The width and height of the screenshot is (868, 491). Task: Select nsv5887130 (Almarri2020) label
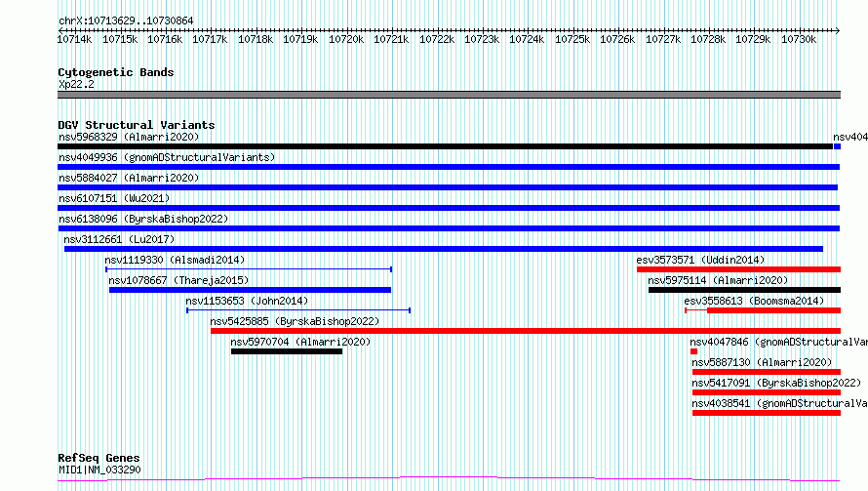762,362
